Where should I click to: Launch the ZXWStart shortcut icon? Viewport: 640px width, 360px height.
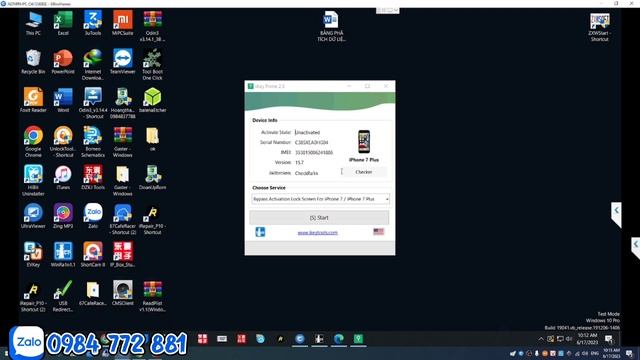[x=599, y=26]
